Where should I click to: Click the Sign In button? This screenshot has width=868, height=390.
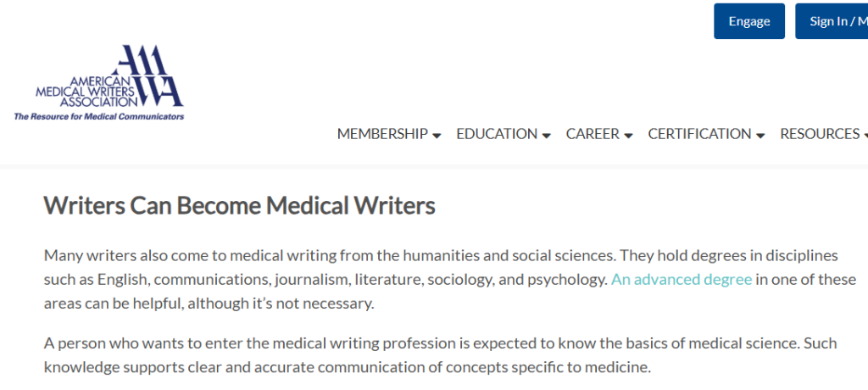click(x=832, y=21)
